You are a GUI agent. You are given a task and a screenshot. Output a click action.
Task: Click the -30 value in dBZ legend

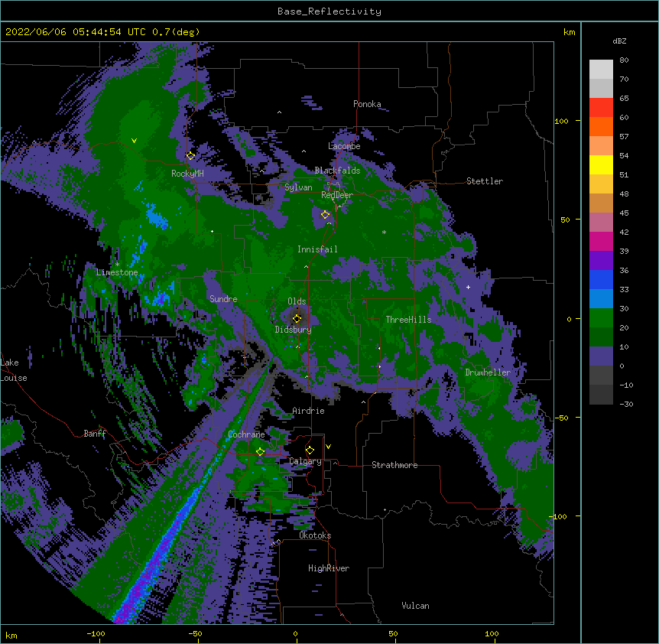[626, 405]
